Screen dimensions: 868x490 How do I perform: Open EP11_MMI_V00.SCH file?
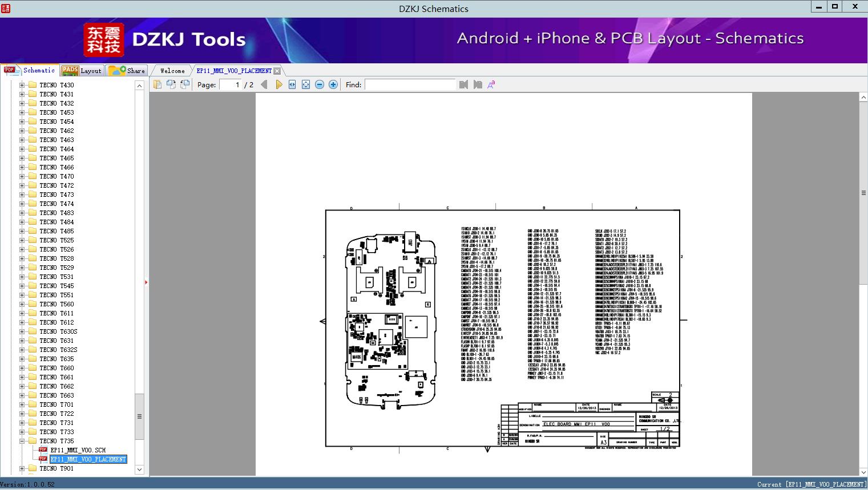coord(78,450)
